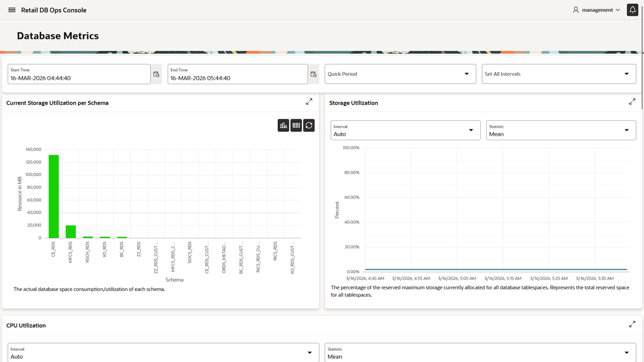
Task: Click the MFCS_RDS schema axis label
Action: 71,252
